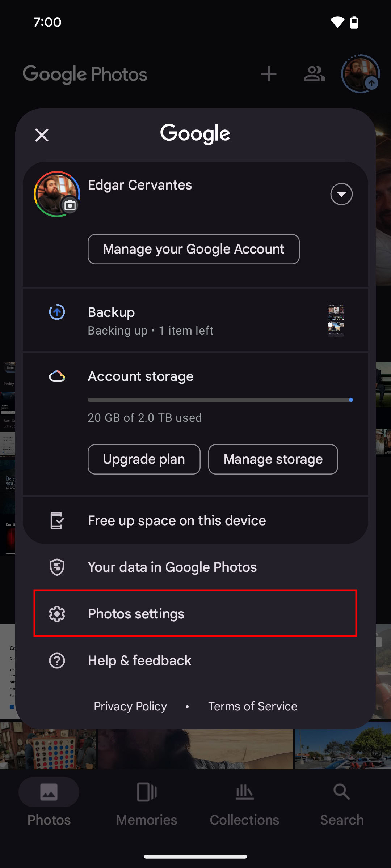Tap the Help & feedback question icon
Viewport: 391px width, 868px height.
click(x=57, y=660)
